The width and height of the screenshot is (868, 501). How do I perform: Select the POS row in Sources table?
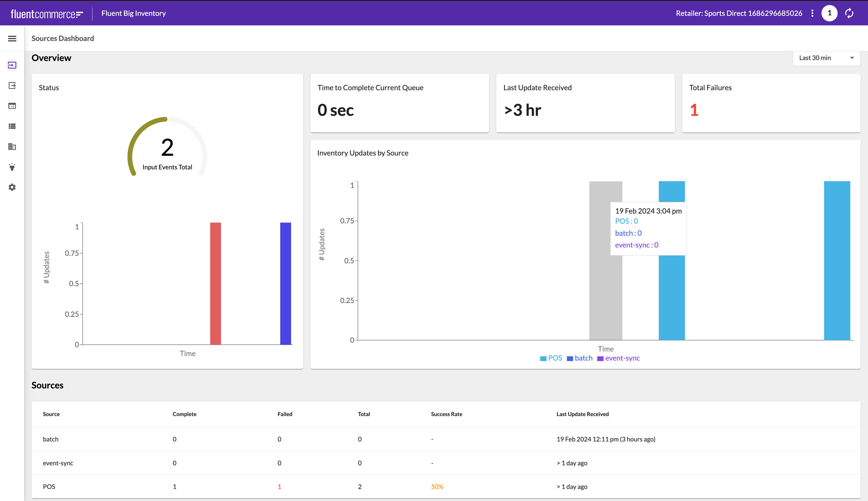click(49, 486)
